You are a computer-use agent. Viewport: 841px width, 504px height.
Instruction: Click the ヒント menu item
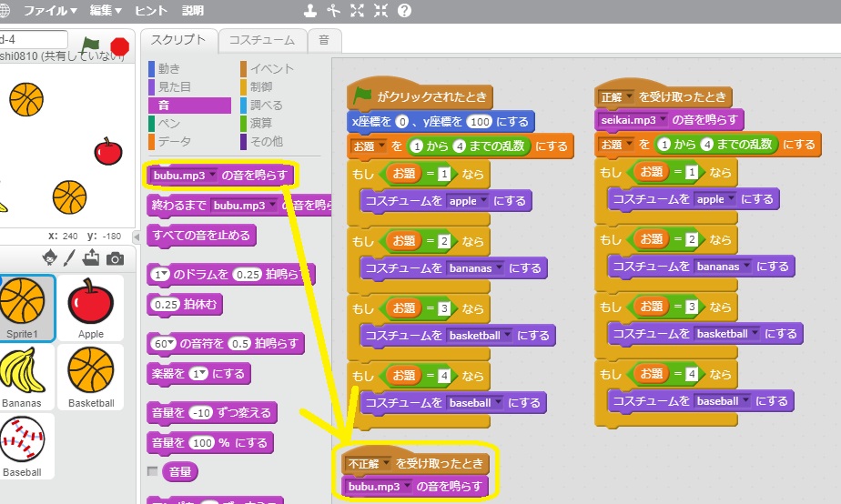(151, 10)
